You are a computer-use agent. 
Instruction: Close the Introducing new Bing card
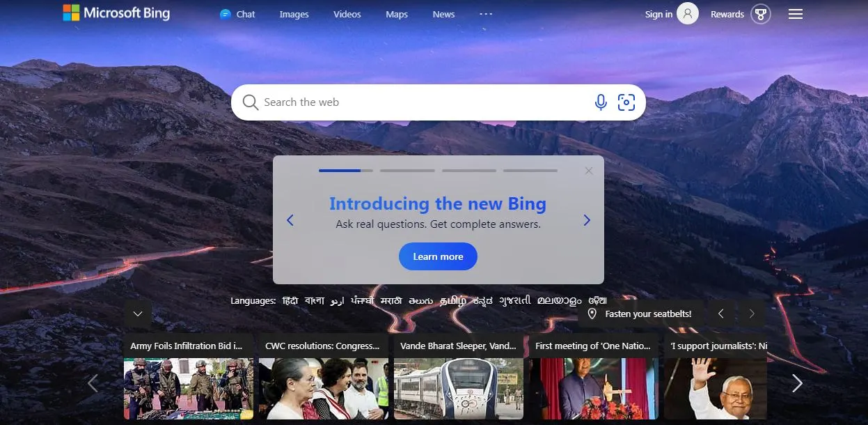click(x=589, y=171)
